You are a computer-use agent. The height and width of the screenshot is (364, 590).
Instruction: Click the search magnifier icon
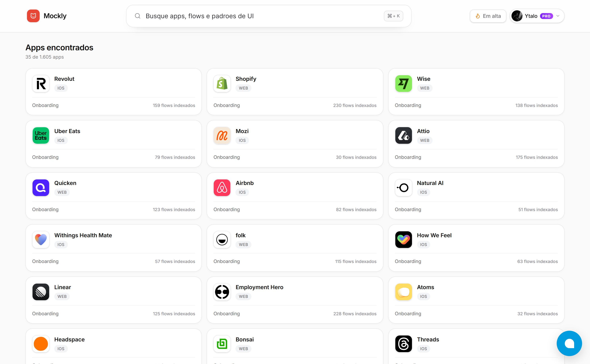point(138,16)
